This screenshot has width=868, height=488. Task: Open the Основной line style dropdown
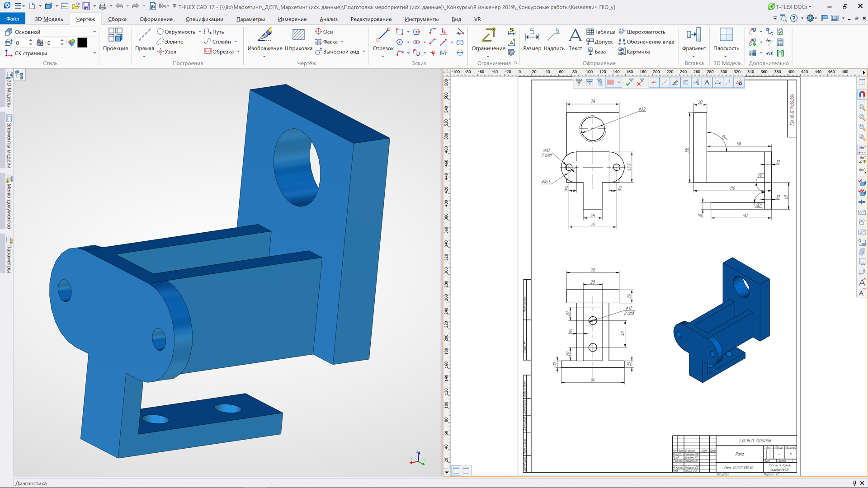pyautogui.click(x=94, y=32)
